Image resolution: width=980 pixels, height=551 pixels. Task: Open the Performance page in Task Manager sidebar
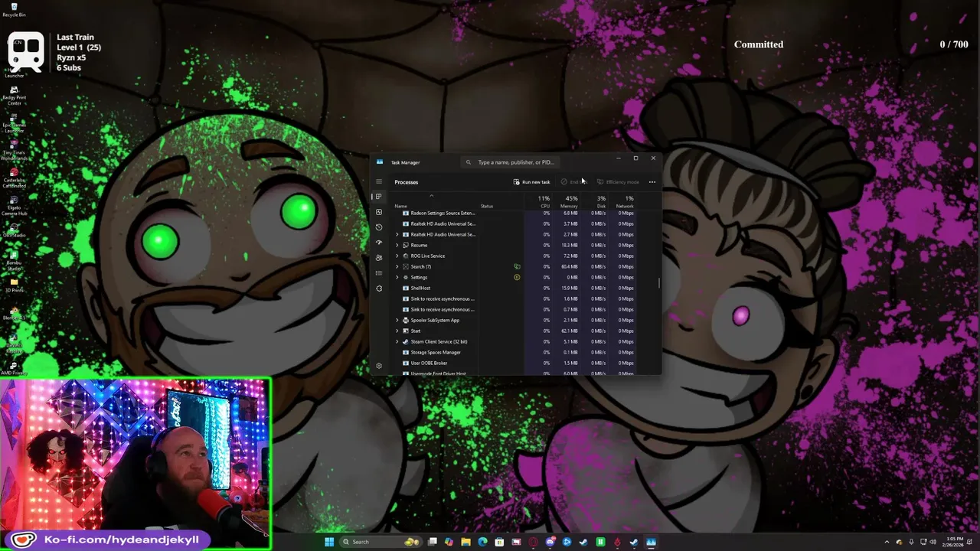point(379,212)
